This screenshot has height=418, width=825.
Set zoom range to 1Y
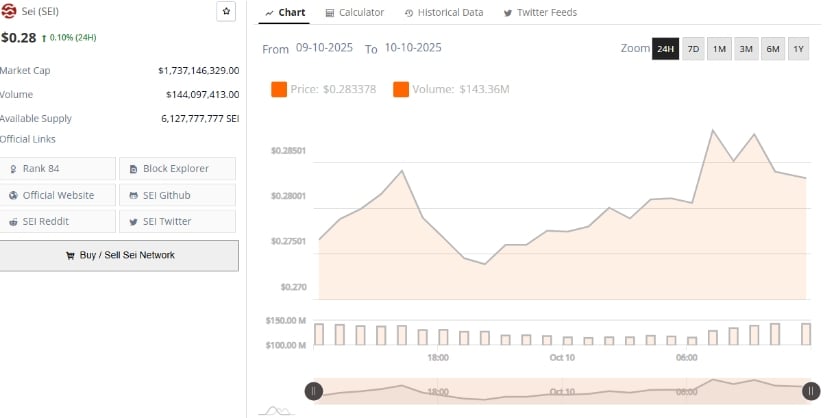[798, 49]
